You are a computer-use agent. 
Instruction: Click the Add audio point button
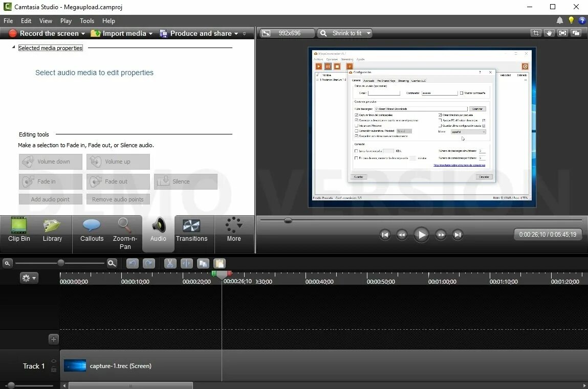[x=50, y=199]
